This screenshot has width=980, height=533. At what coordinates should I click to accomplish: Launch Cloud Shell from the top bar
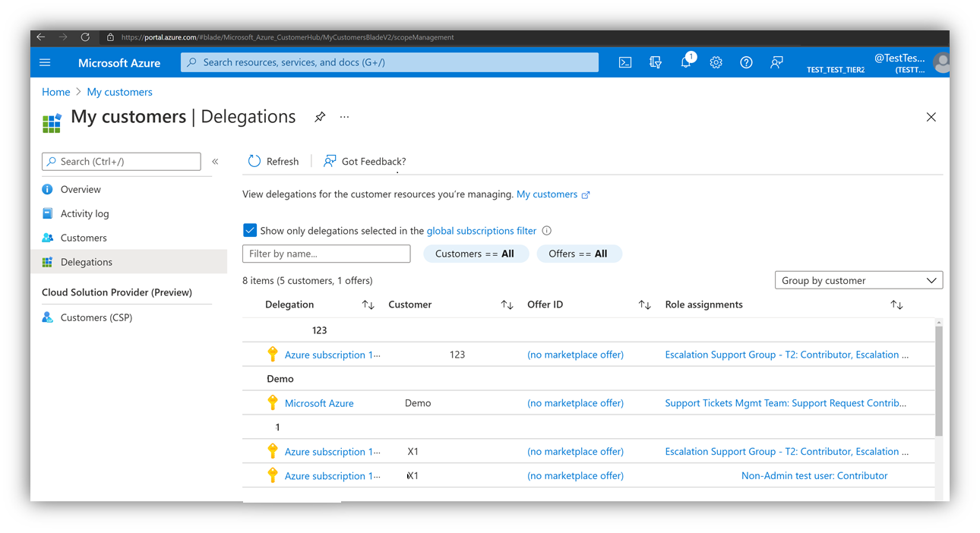click(x=625, y=63)
